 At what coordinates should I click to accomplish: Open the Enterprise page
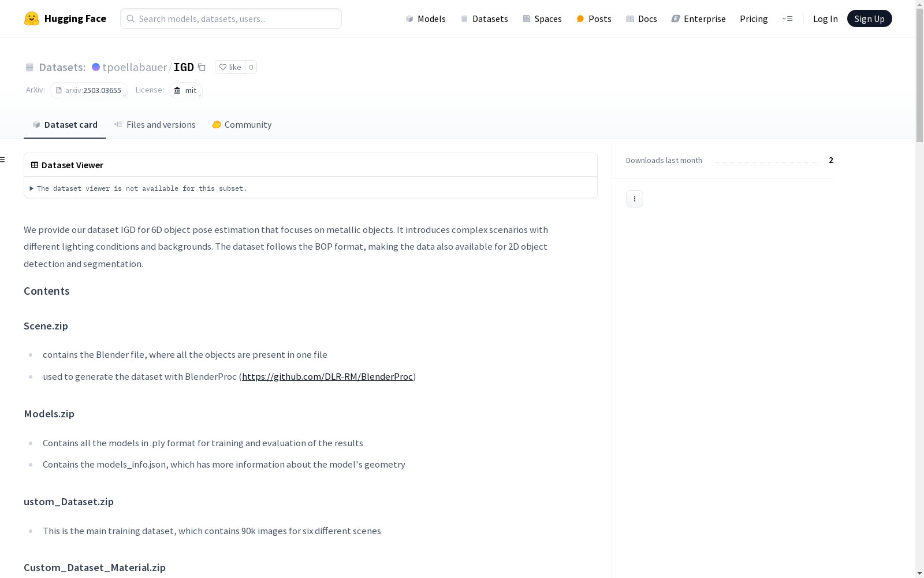698,18
